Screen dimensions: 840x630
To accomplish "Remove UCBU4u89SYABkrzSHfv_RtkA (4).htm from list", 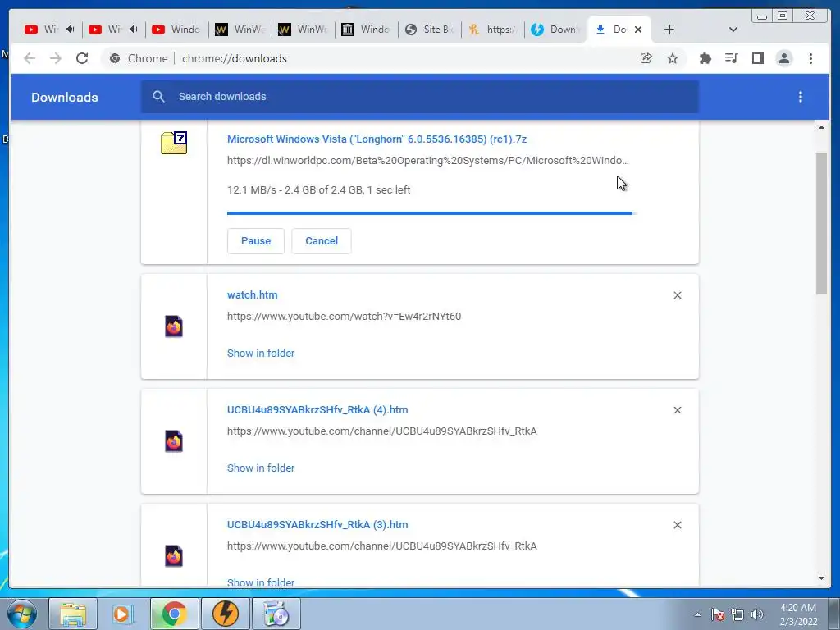I will pyautogui.click(x=677, y=410).
